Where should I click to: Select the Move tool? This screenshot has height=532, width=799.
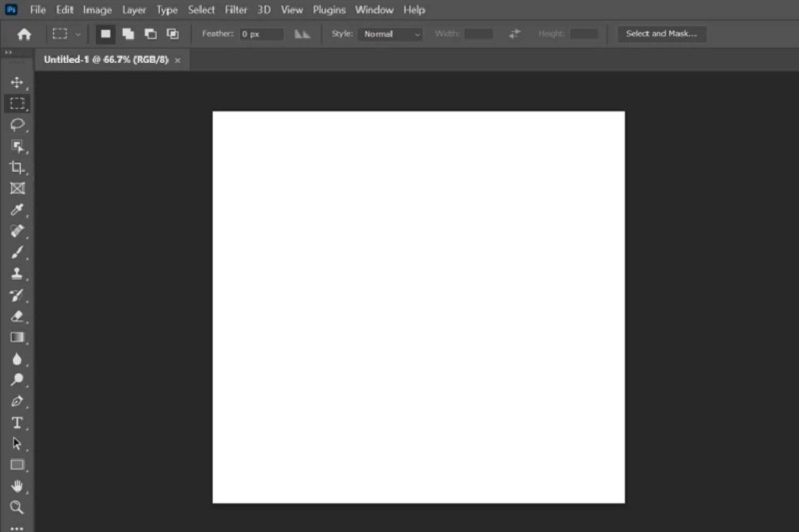coord(17,82)
